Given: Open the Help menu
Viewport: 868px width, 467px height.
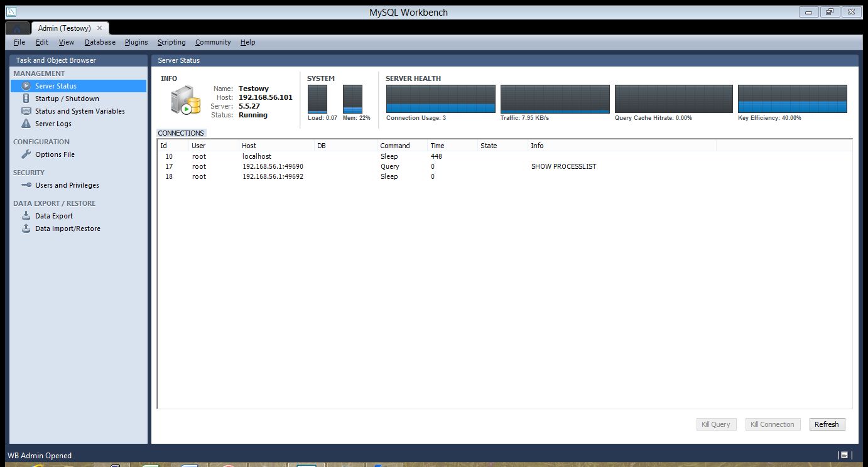Looking at the screenshot, I should [x=247, y=42].
